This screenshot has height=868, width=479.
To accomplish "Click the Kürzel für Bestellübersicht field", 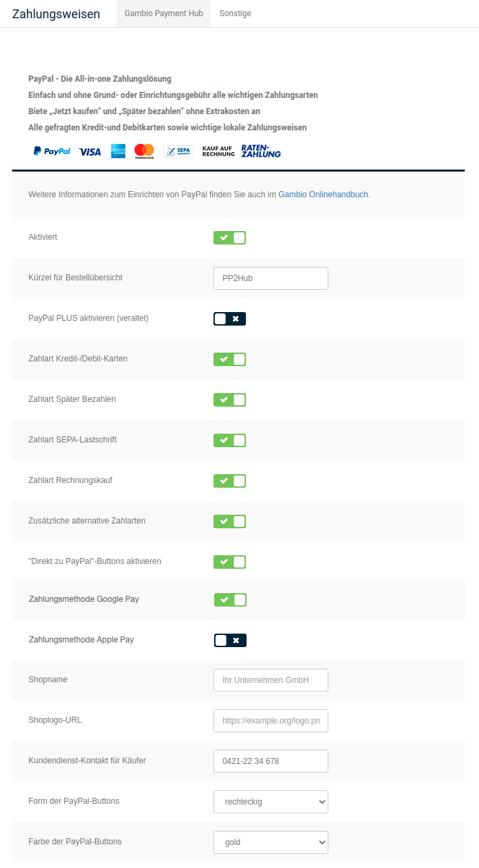I will [x=271, y=278].
